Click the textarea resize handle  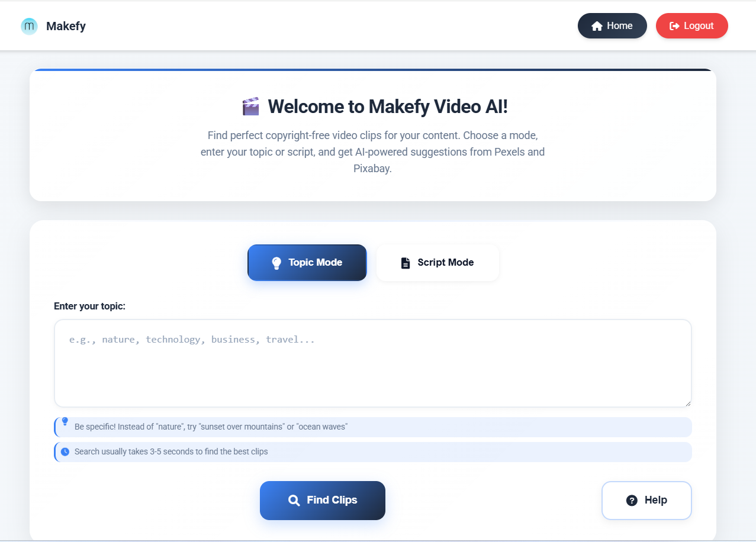click(689, 403)
